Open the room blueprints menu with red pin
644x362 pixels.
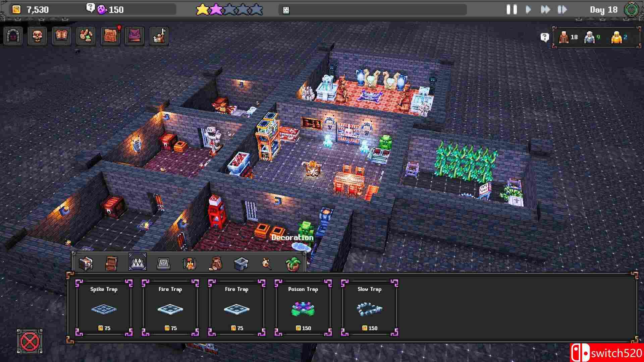pos(111,36)
